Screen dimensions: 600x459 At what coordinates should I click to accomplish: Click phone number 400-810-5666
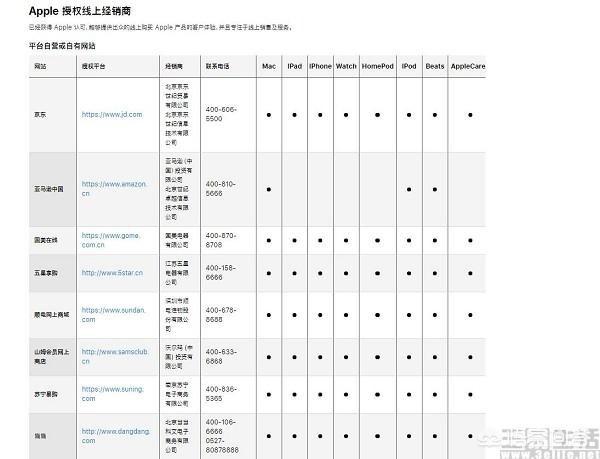[220, 189]
